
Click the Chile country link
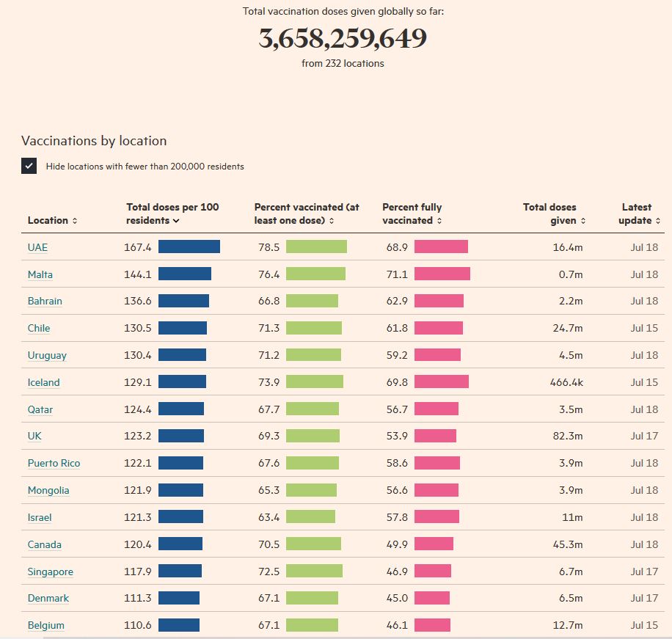[x=39, y=328]
